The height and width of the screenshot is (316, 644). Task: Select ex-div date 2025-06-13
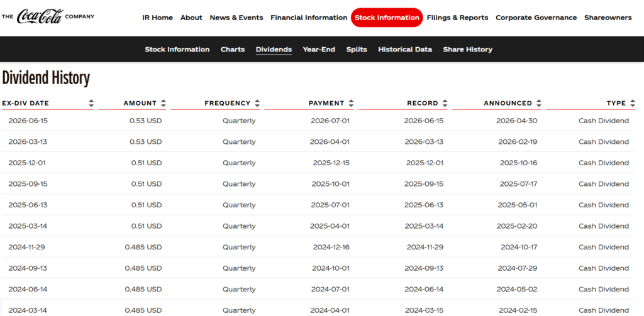[28, 205]
